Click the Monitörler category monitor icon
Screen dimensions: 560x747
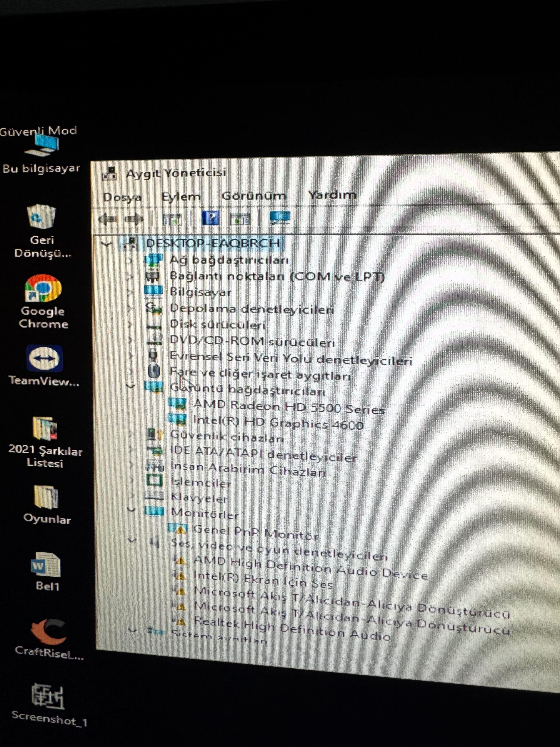[x=155, y=511]
